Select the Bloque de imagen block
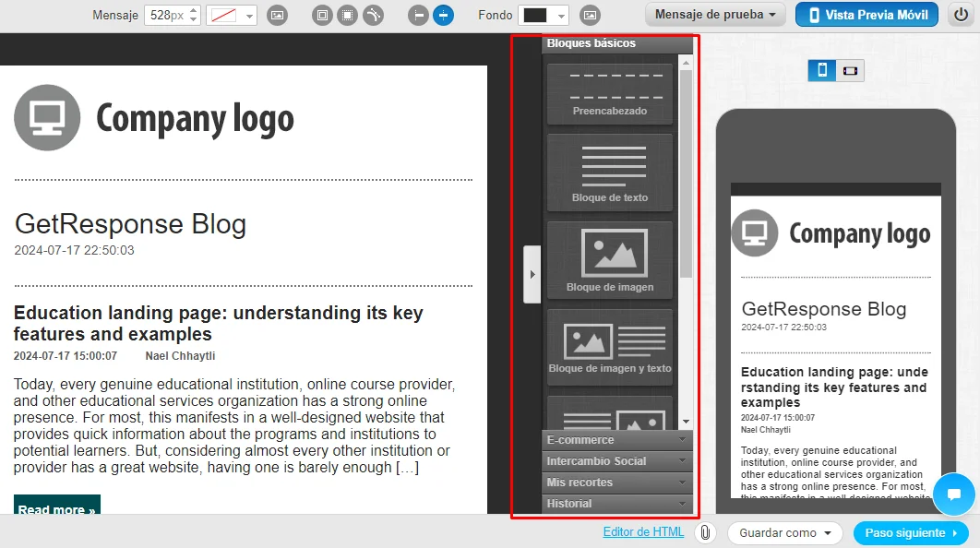Screen dimensions: 980x548 (x=609, y=259)
